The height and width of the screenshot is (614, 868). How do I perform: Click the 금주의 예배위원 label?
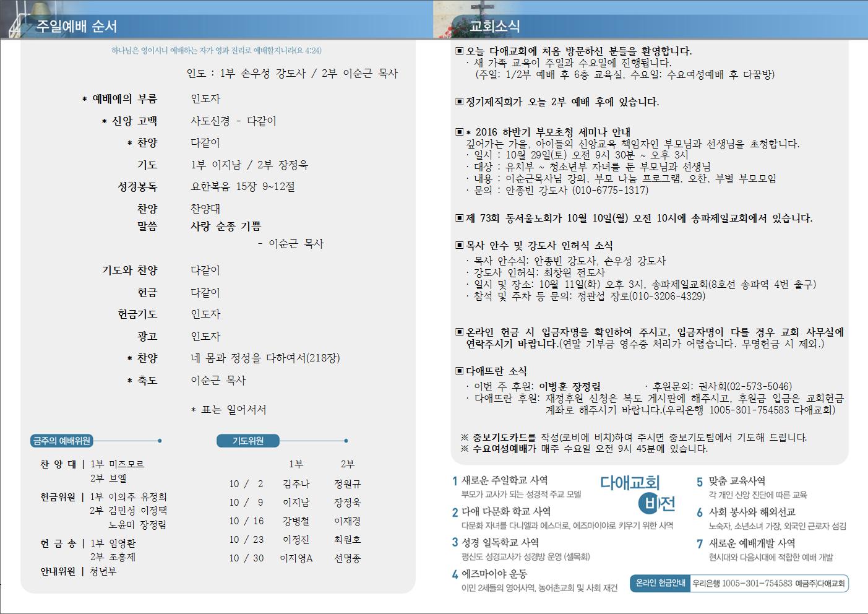(x=61, y=441)
